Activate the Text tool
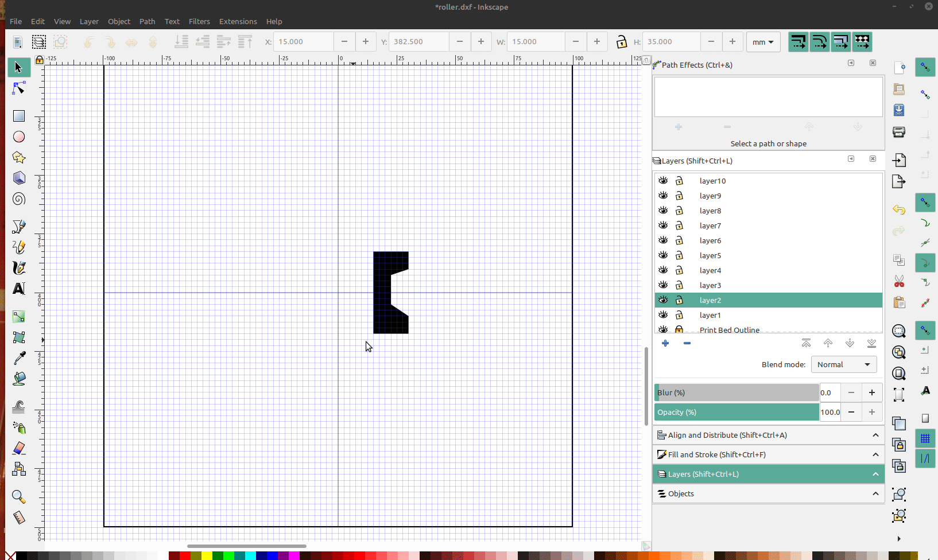This screenshot has height=560, width=938. click(18, 289)
